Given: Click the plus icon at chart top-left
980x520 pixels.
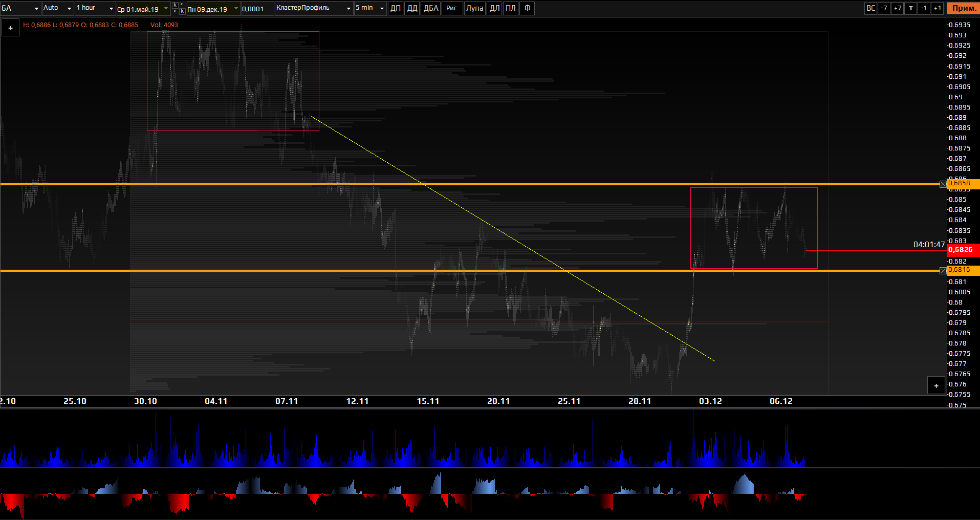Looking at the screenshot, I should 11,28.
